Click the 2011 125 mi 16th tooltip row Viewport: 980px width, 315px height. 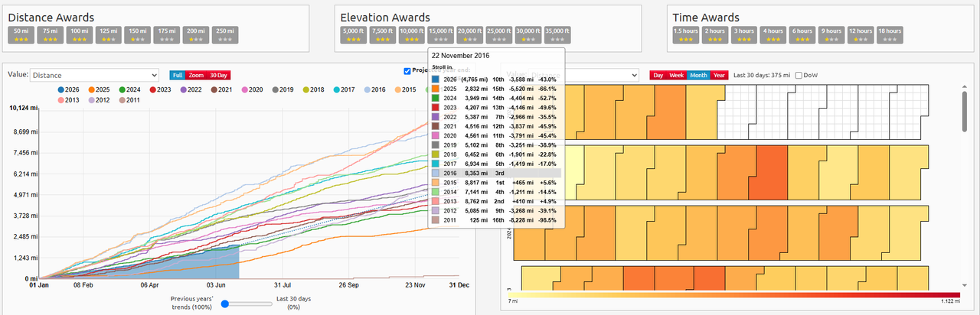pyautogui.click(x=496, y=221)
